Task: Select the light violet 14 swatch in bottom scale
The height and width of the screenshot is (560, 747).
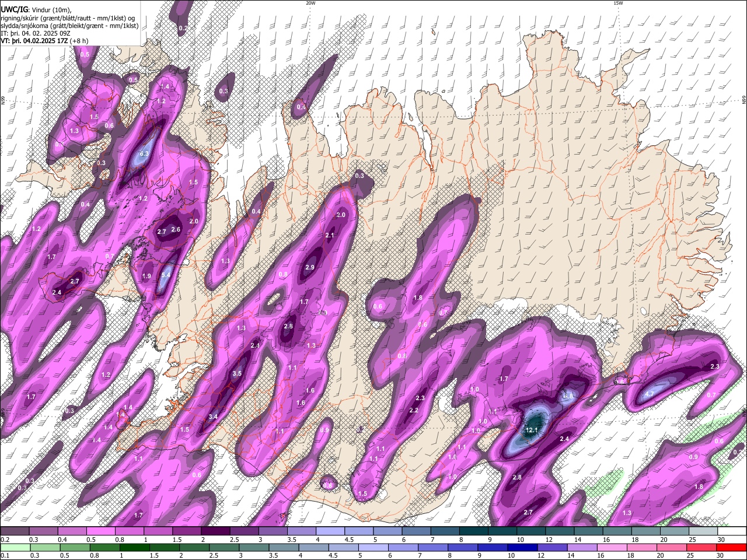Action: pyautogui.click(x=581, y=547)
